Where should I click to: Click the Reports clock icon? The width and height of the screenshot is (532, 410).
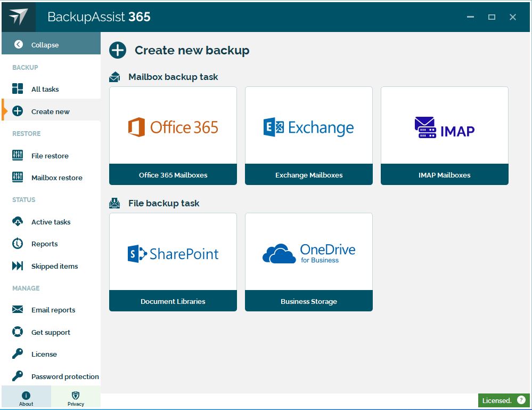18,244
